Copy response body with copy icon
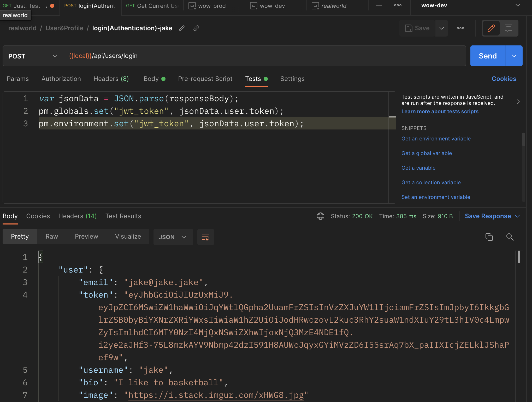Viewport: 532px width, 402px height. pos(489,237)
